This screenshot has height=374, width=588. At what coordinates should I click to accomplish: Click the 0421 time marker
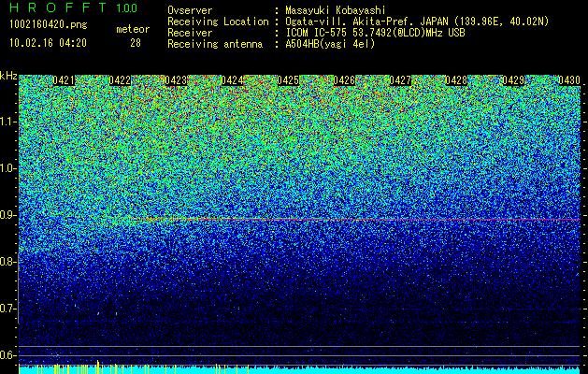tap(64, 80)
